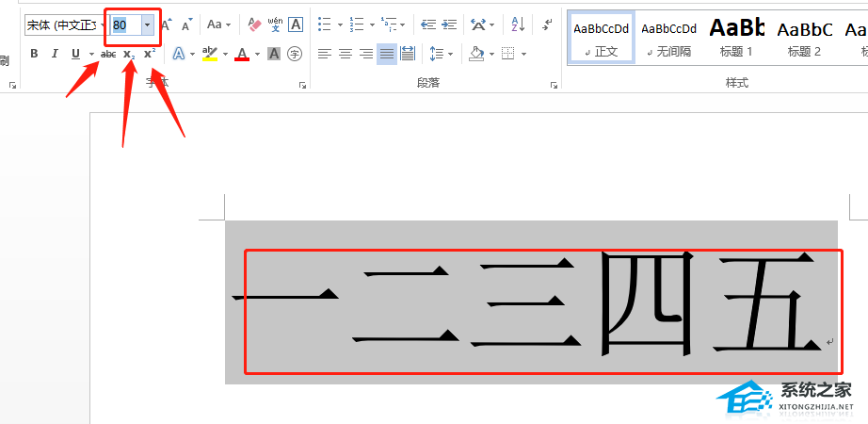Apply numbered list
This screenshot has height=424, width=868.
(357, 24)
